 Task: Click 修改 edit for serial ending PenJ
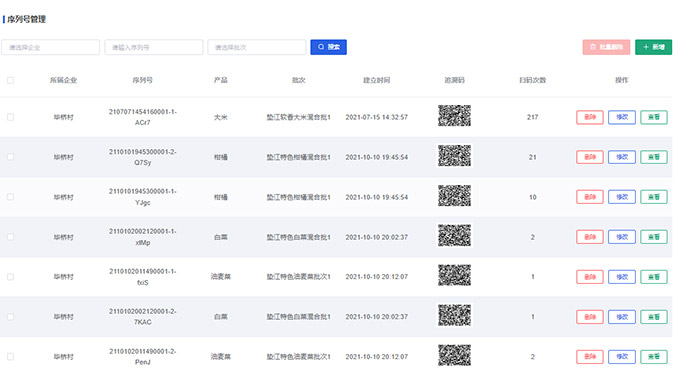coord(622,357)
